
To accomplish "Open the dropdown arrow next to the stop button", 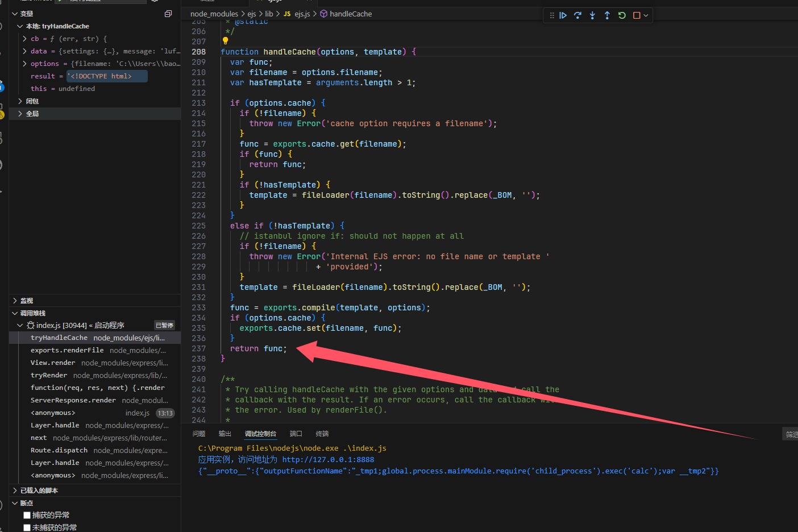I will 646,15.
